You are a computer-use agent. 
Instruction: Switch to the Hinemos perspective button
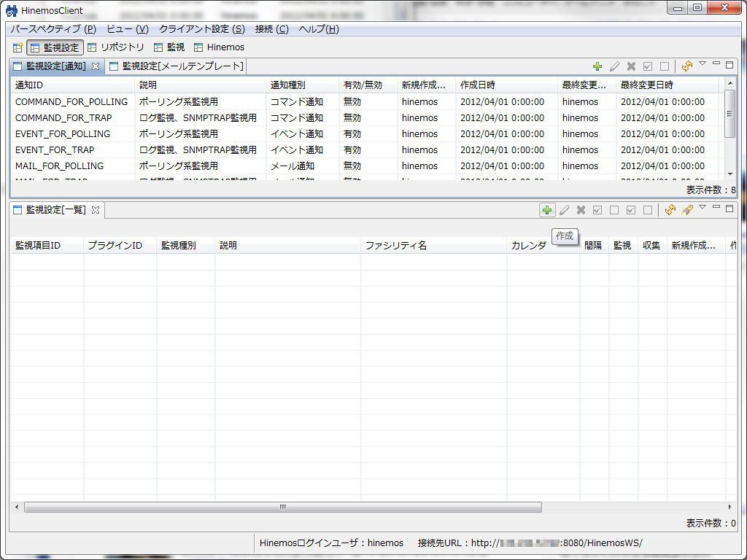220,47
